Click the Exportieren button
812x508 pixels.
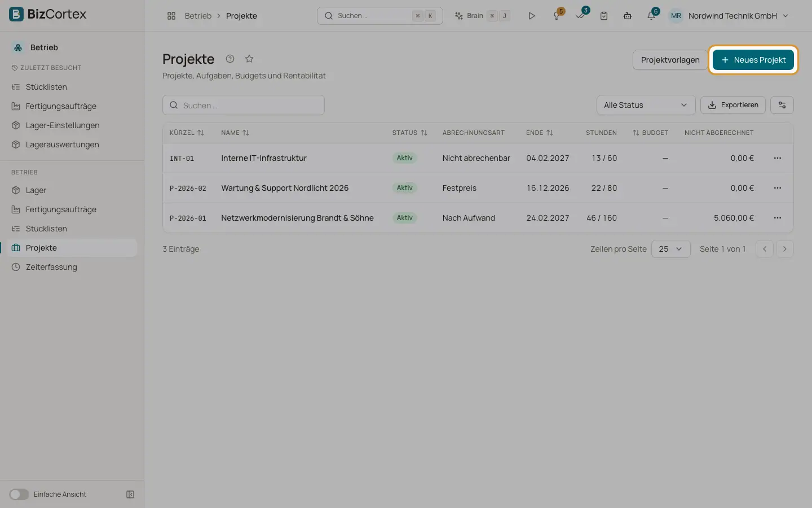pos(733,105)
